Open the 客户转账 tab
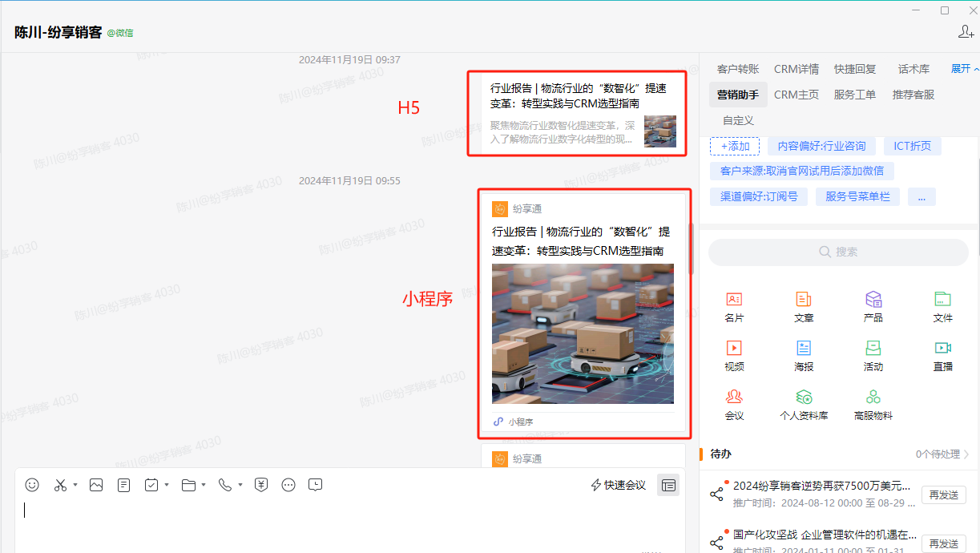980x553 pixels. click(738, 69)
